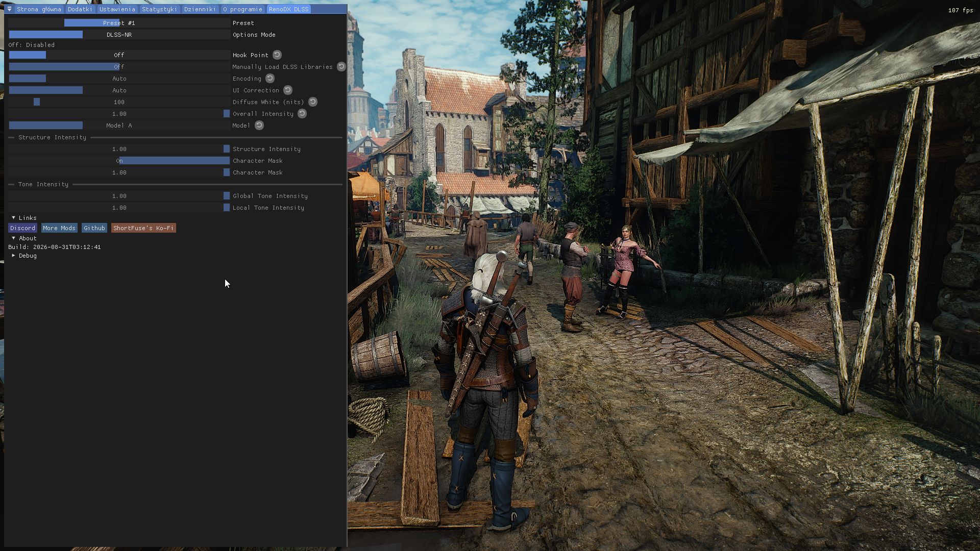Click the Tone Intensity section header
Image resolution: width=980 pixels, height=551 pixels.
click(43, 184)
